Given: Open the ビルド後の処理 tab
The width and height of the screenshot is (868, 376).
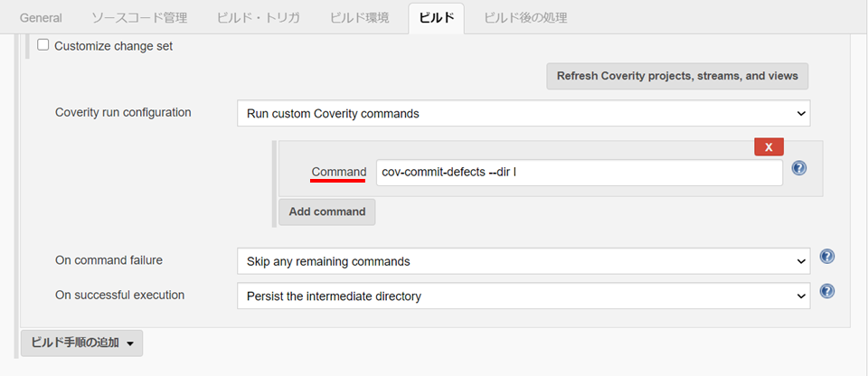Looking at the screenshot, I should click(524, 18).
